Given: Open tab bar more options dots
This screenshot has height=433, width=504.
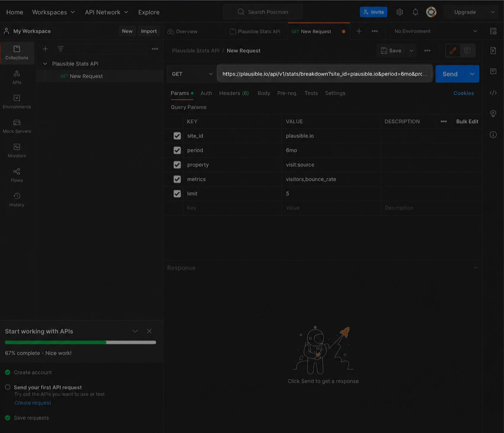Looking at the screenshot, I should tap(375, 31).
